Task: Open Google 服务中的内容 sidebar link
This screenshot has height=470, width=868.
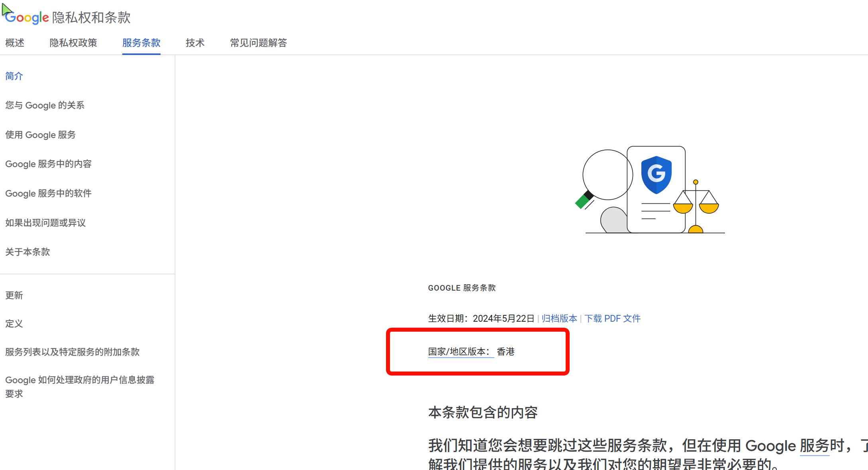Action: pos(48,164)
